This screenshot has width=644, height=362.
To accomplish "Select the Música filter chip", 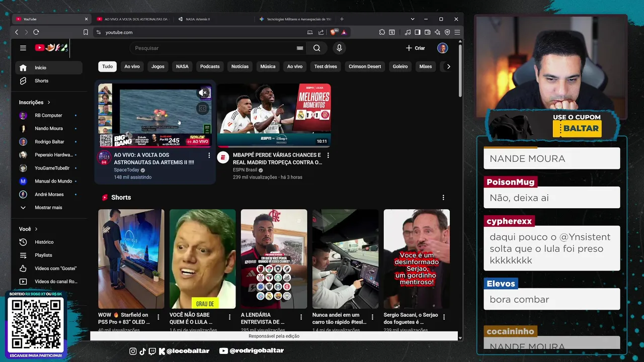I will coord(268,66).
